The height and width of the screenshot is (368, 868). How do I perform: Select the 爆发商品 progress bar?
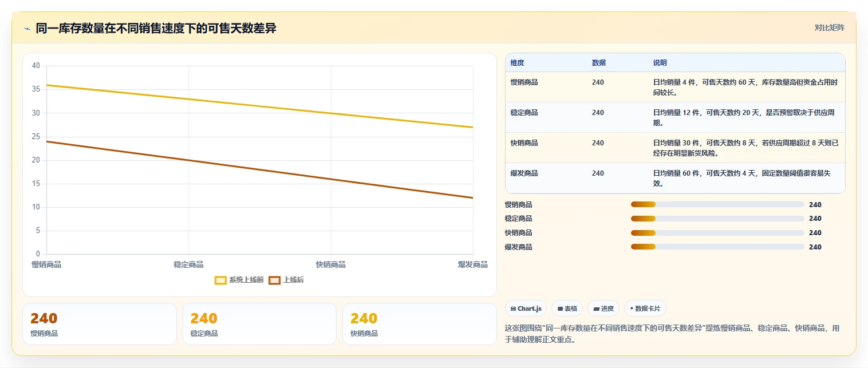click(x=717, y=247)
